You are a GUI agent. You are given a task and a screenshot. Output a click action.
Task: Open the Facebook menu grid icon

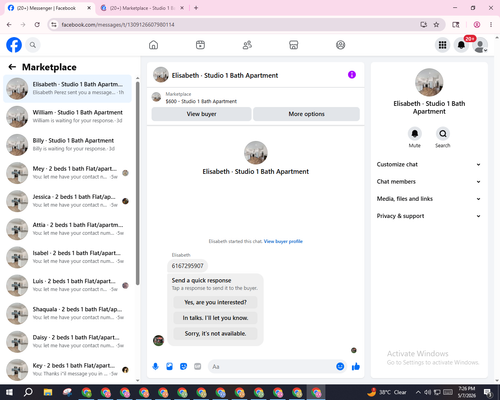click(x=442, y=45)
